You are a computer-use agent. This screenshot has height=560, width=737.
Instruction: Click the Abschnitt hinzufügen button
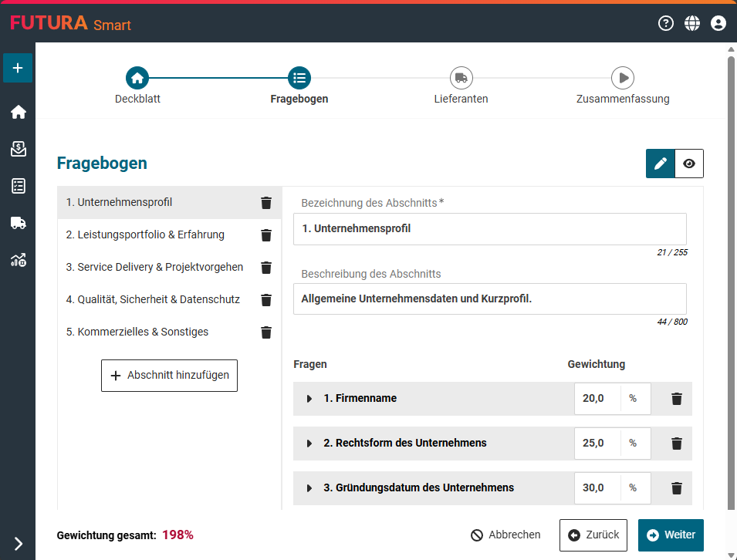[169, 376]
